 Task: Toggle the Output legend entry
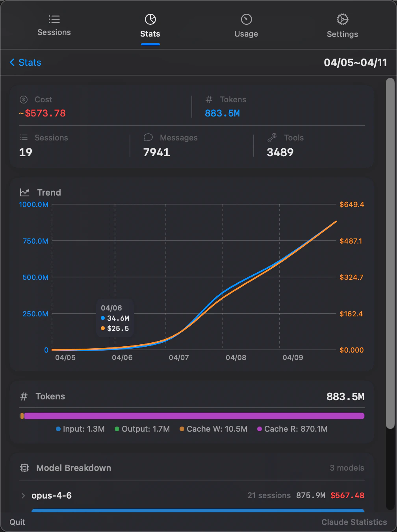142,429
